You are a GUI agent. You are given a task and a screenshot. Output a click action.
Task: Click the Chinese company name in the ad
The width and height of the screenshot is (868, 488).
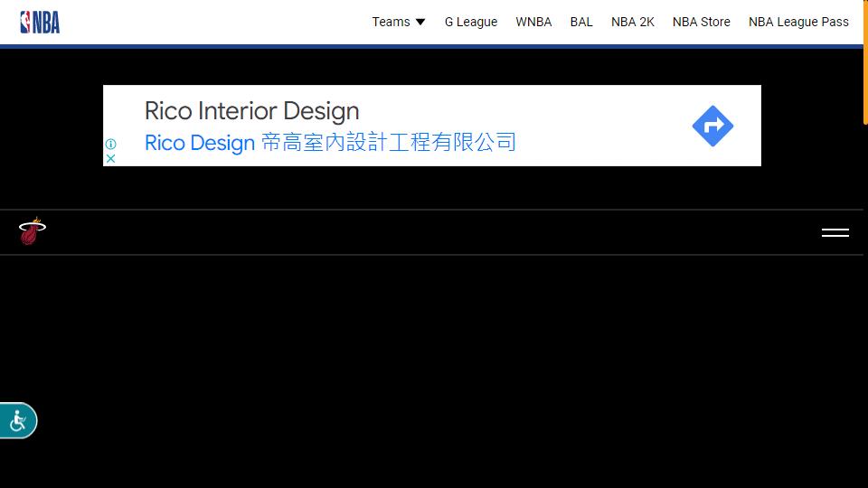(x=389, y=143)
